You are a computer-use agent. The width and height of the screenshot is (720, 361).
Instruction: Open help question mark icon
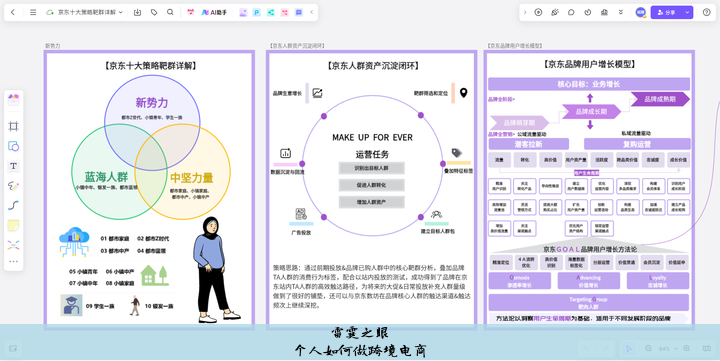pos(707,12)
